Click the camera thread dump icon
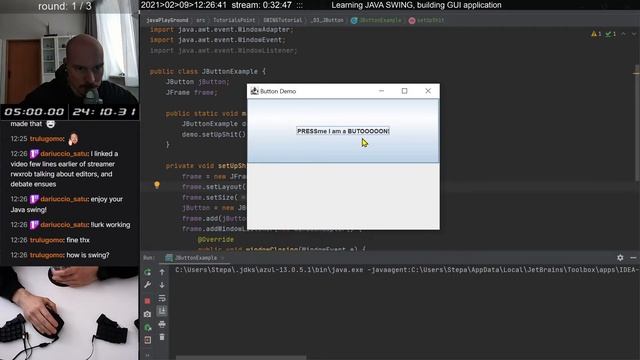The width and height of the screenshot is (640, 360). coord(147,314)
